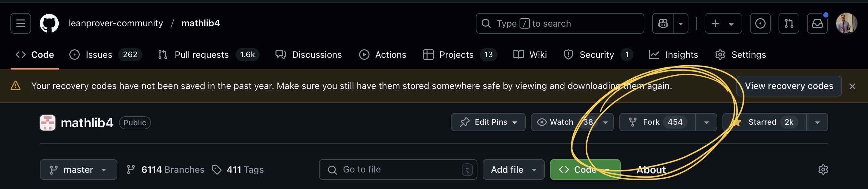Open the hamburger navigation menu

pos(20,23)
